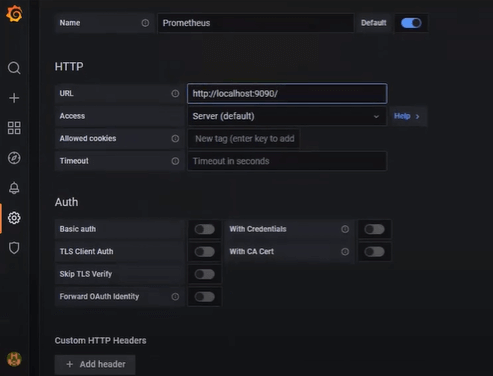This screenshot has width=493, height=376.
Task: Open the Dashboards grid icon
Action: point(14,128)
